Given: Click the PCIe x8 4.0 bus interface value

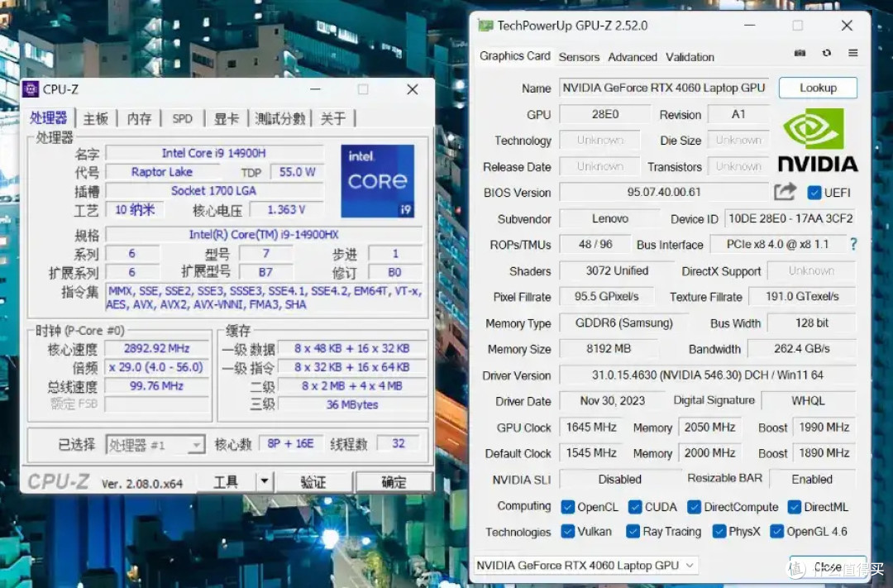Looking at the screenshot, I should coord(777,245).
